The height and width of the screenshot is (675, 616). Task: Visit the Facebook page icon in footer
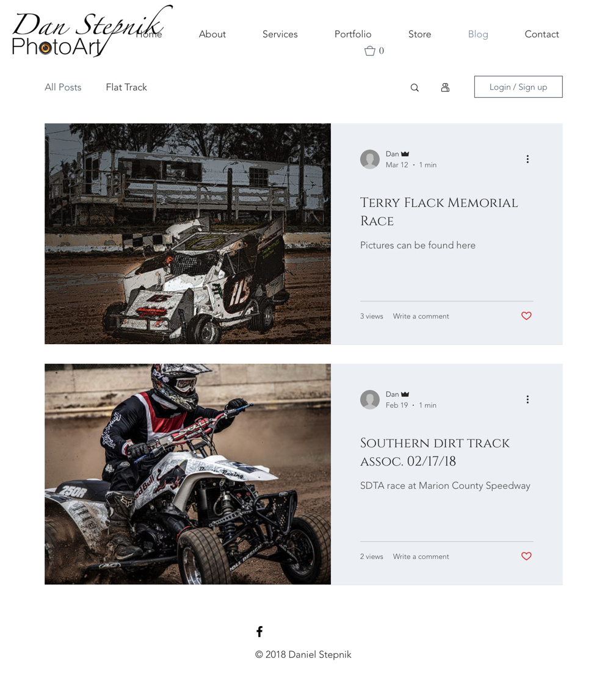tap(259, 632)
